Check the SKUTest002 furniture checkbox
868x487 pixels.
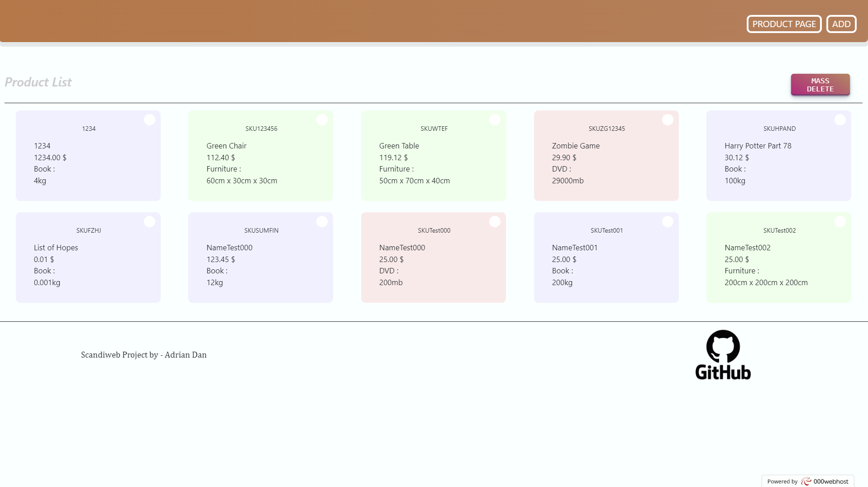840,222
